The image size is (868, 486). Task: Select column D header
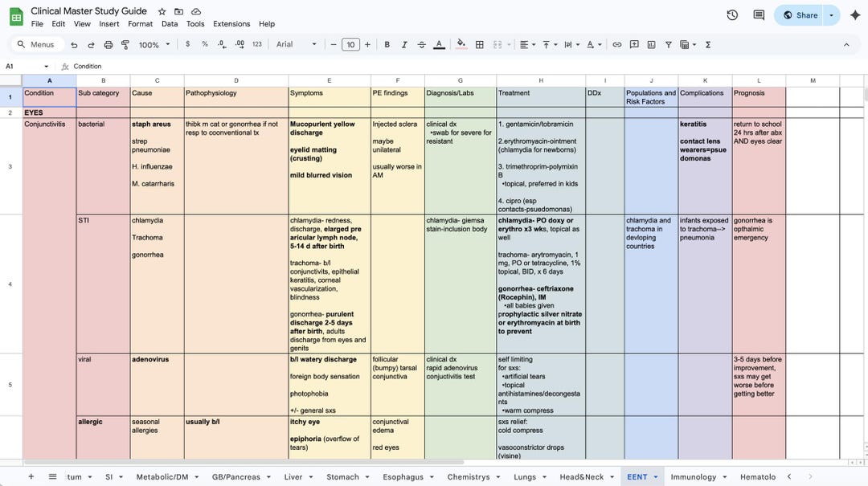tap(236, 81)
